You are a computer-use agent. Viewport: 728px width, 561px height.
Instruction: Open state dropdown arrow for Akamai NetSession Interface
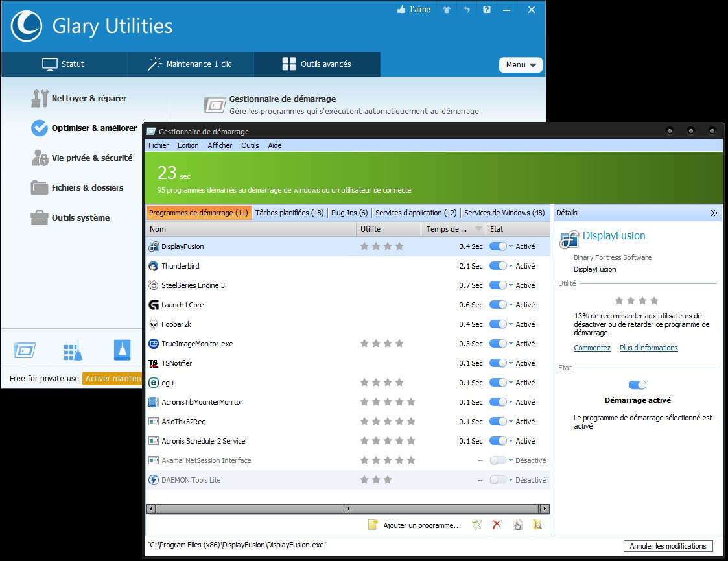pos(511,460)
